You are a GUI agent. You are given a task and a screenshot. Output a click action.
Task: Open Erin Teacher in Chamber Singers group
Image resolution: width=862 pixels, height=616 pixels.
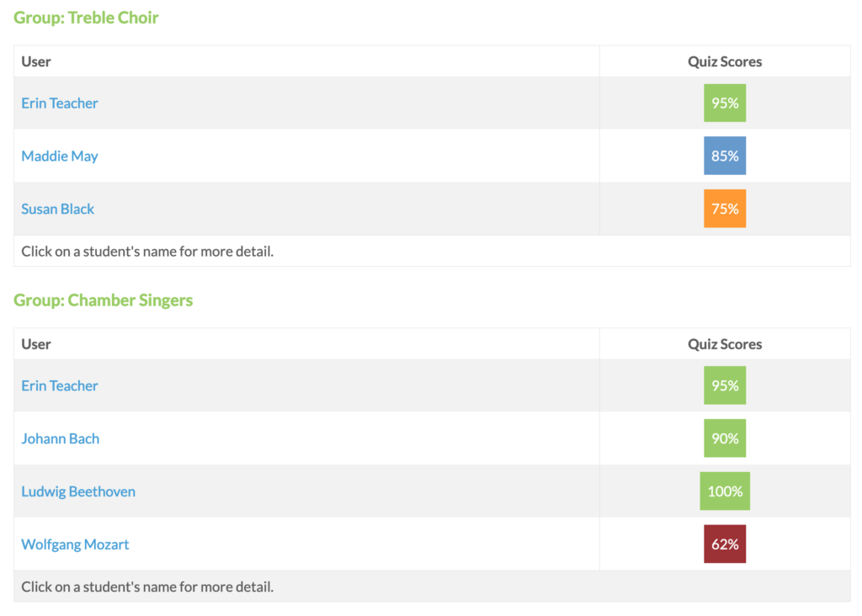click(x=60, y=385)
